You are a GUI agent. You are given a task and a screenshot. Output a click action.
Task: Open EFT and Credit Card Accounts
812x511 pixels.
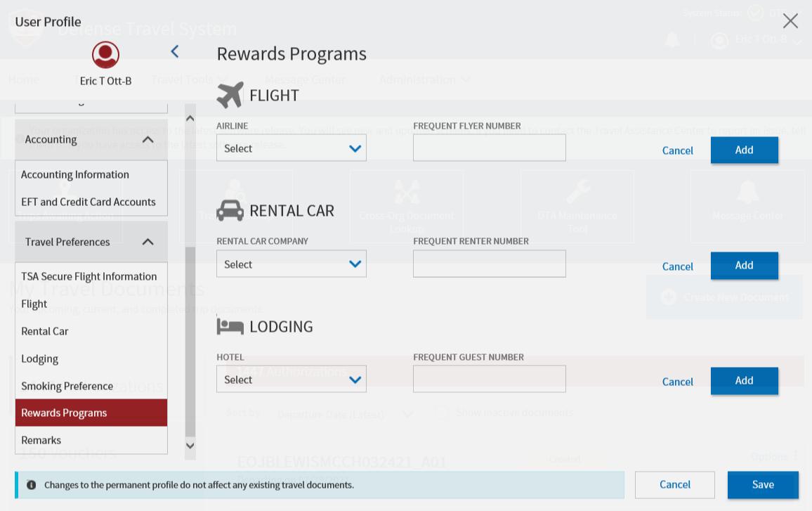pos(89,202)
